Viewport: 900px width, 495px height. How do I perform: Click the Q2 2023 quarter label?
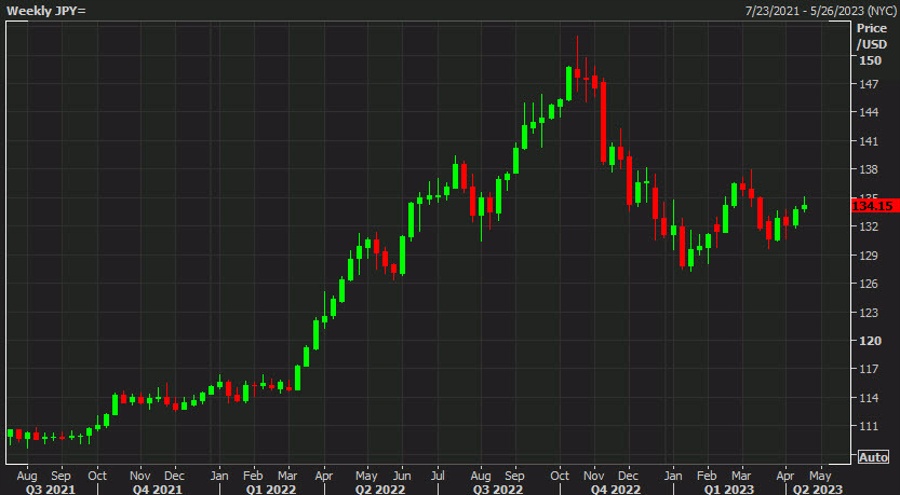[818, 489]
